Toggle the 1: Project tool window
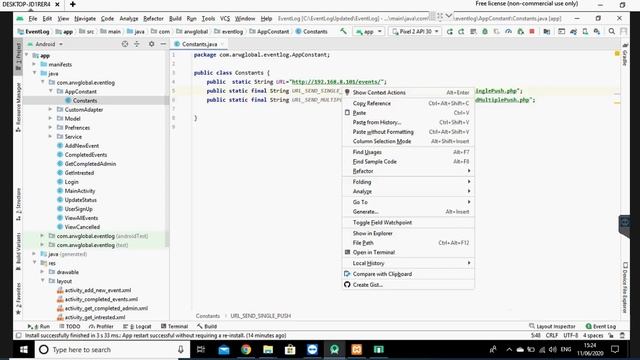Viewport: 640px width, 360px height. pos(18,56)
